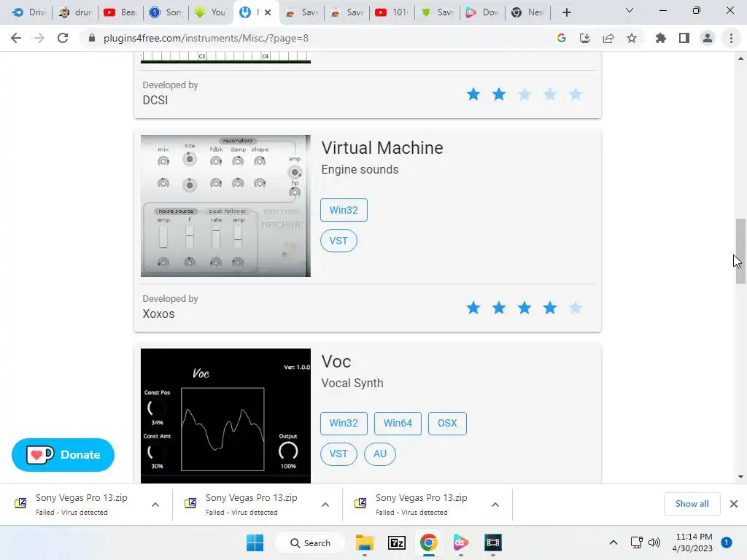Select Win64 tag under Voc
747x560 pixels.
(x=398, y=424)
